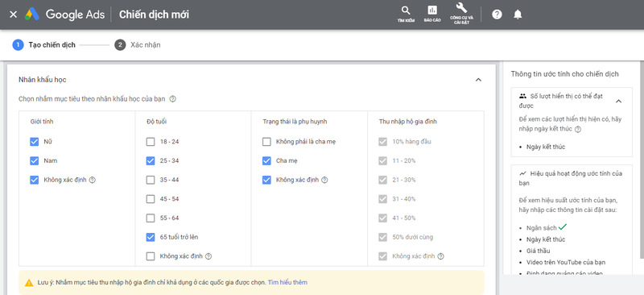
Task: Uncheck the 65 tuổi trở lên checkbox
Action: point(151,237)
